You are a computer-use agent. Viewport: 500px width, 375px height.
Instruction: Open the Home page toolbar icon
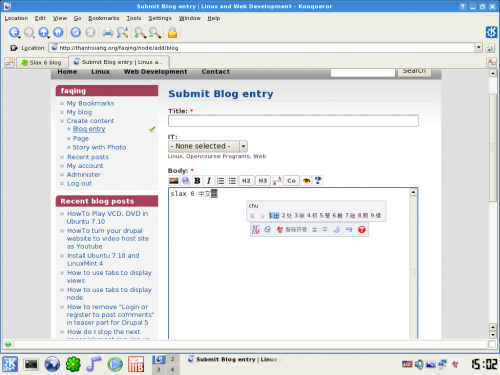58,32
